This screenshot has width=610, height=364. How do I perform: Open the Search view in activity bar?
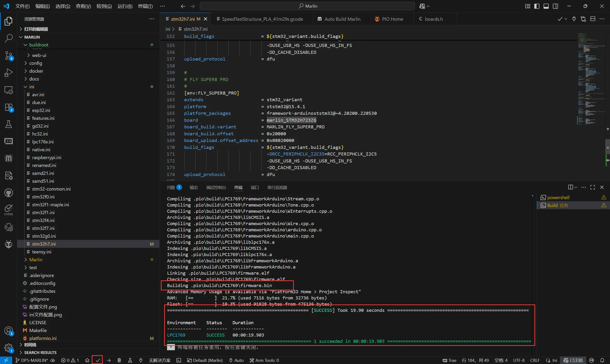(9, 38)
